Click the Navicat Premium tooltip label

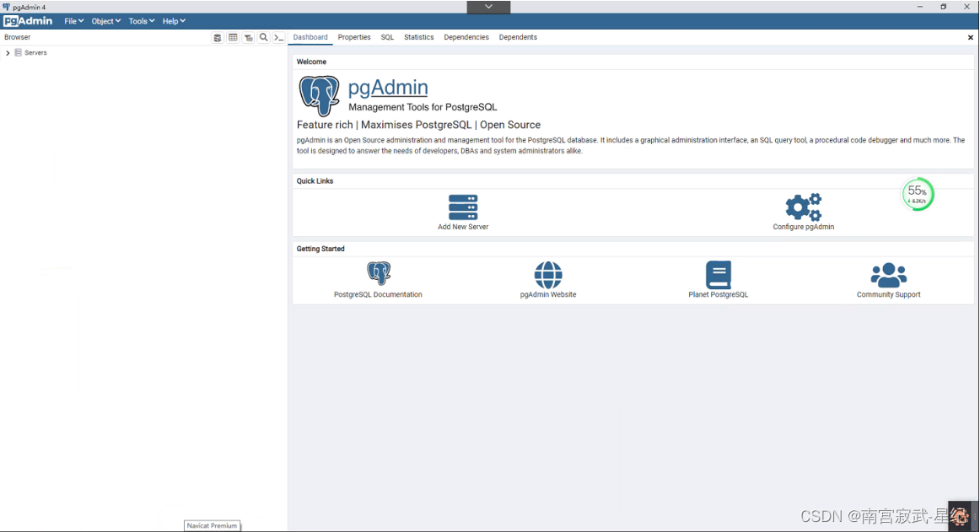point(212,526)
